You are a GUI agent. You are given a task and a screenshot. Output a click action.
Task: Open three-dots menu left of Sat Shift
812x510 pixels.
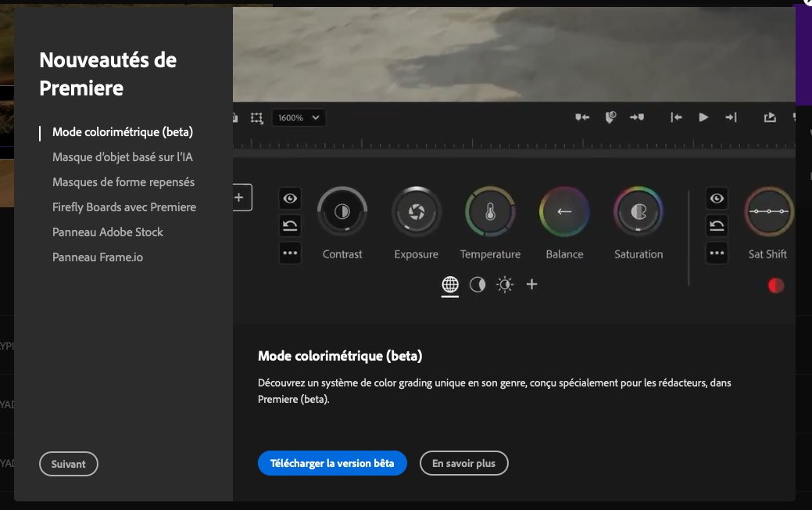click(717, 253)
